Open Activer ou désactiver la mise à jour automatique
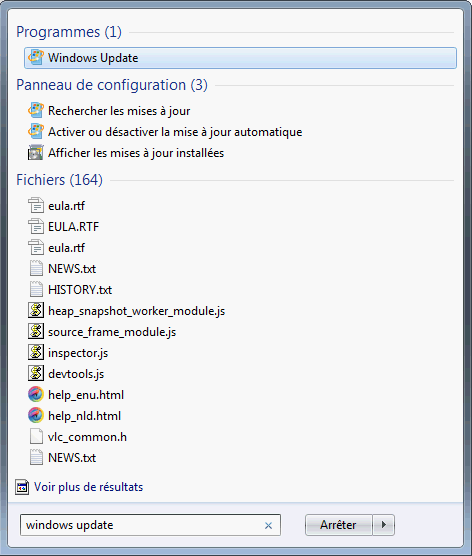Viewport: 472px width, 556px height. tap(175, 132)
